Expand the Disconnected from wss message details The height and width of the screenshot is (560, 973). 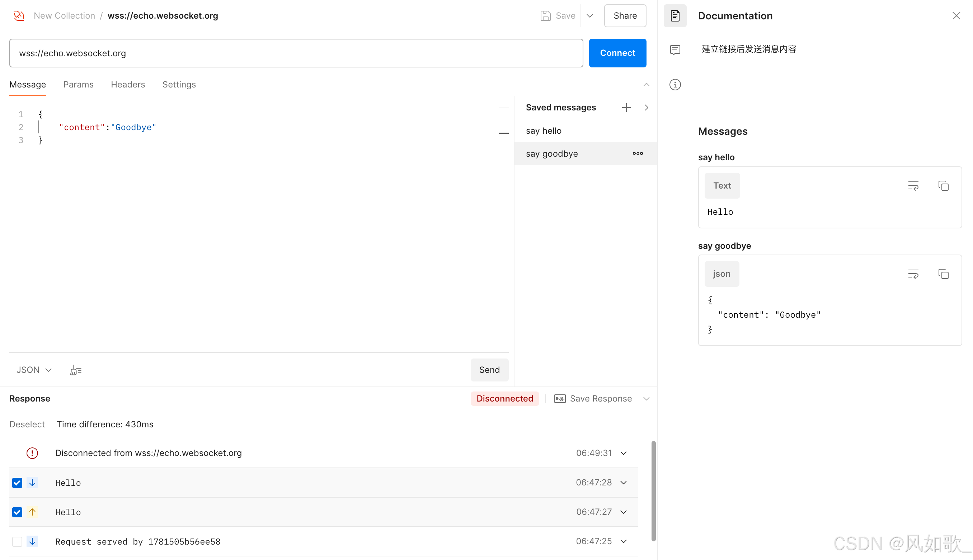pos(624,453)
